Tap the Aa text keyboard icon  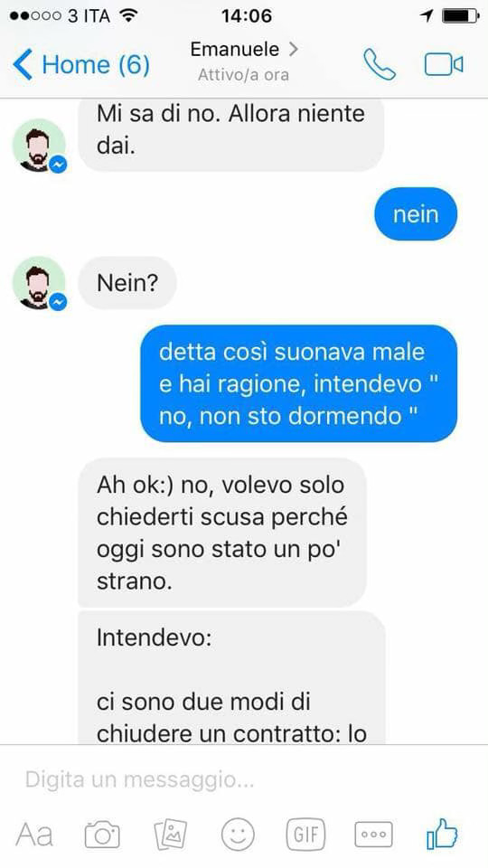click(34, 835)
